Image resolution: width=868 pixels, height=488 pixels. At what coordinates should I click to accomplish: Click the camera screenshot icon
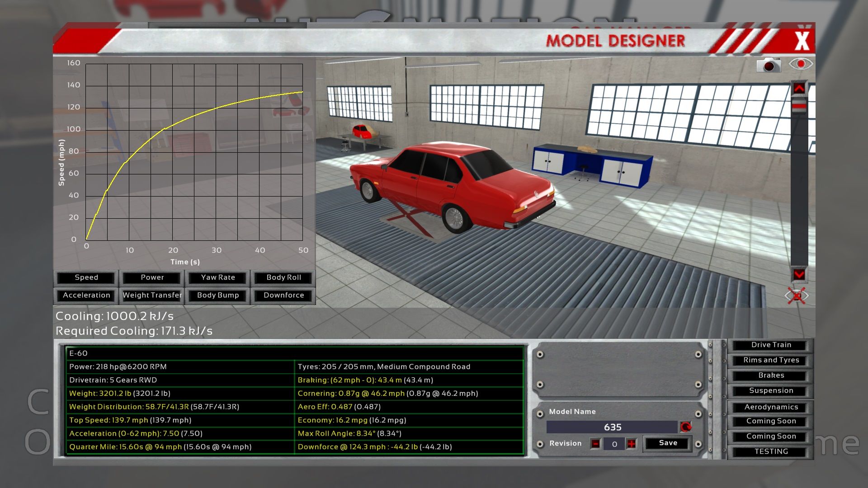pos(769,65)
